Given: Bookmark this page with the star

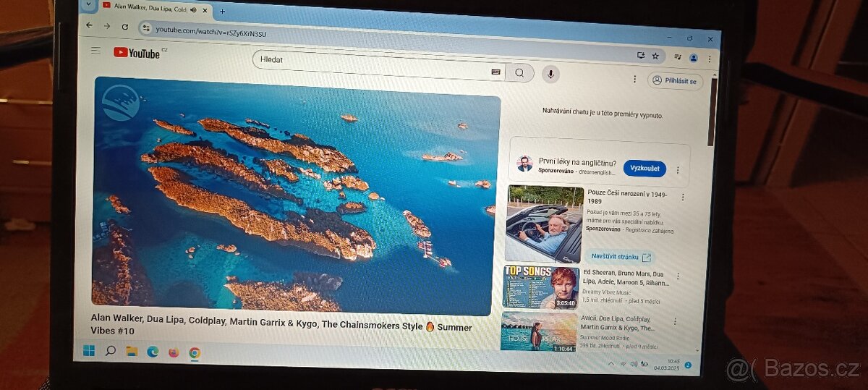Looking at the screenshot, I should pyautogui.click(x=655, y=56).
